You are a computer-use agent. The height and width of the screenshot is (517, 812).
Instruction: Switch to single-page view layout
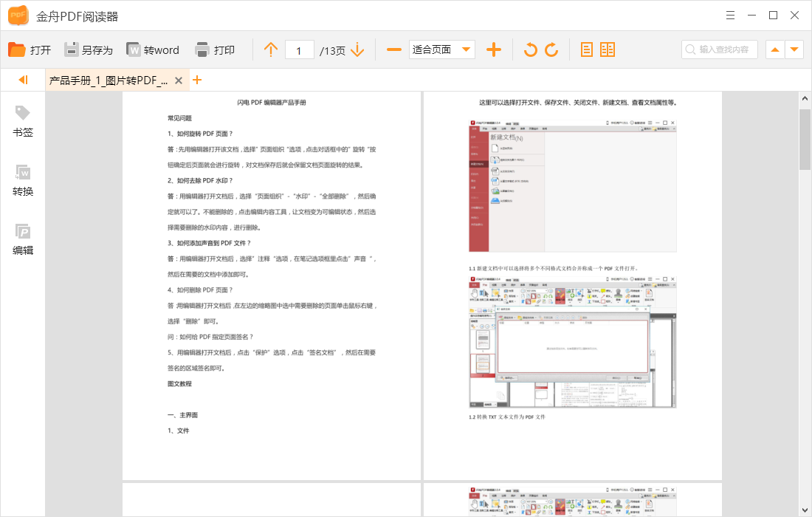[586, 49]
